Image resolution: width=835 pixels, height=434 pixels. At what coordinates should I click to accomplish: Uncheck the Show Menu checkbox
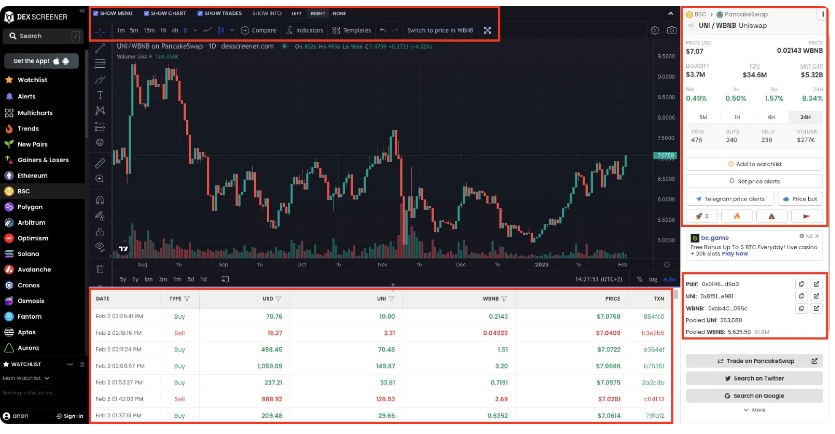point(96,13)
